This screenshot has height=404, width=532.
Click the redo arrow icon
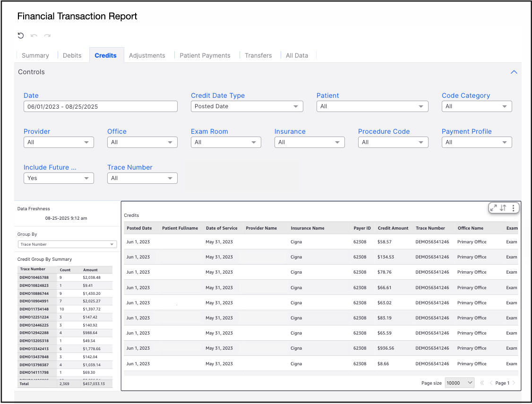click(47, 35)
